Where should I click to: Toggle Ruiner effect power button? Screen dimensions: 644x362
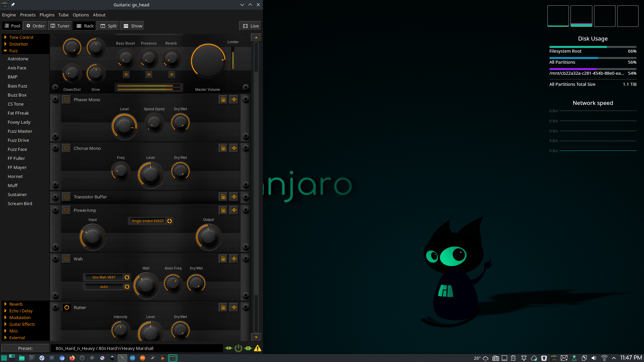pos(67,307)
